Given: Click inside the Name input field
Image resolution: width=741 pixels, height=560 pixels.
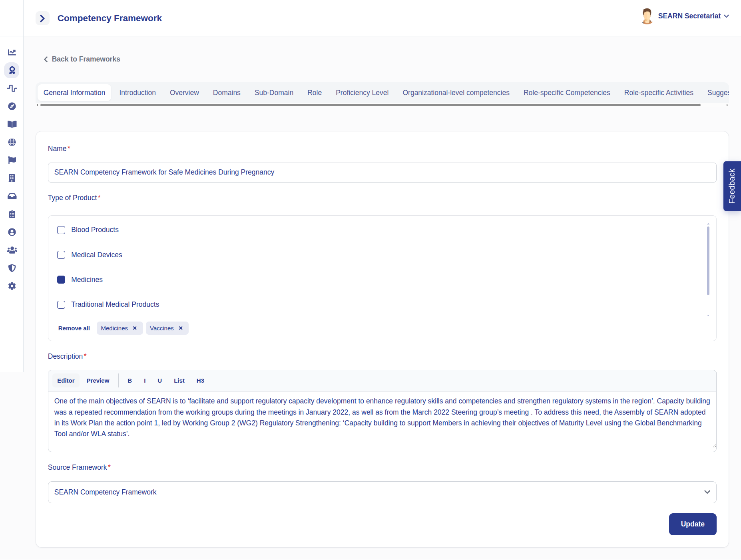Looking at the screenshot, I should pos(382,173).
